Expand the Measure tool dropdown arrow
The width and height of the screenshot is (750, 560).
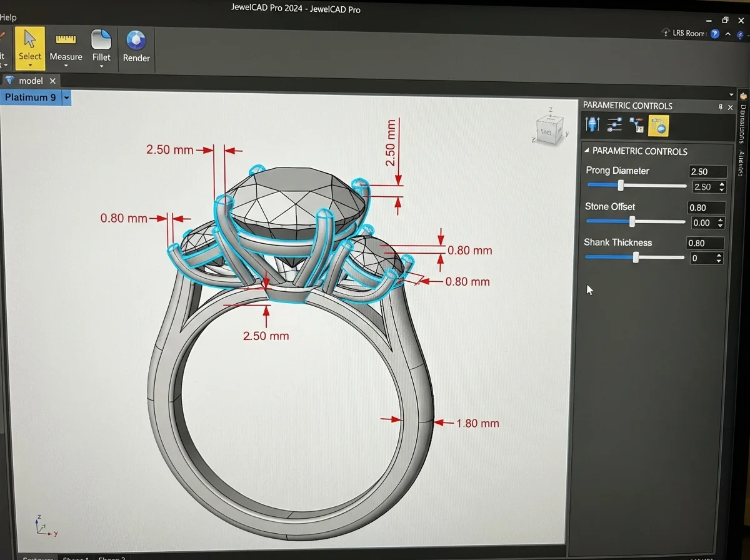pos(66,66)
